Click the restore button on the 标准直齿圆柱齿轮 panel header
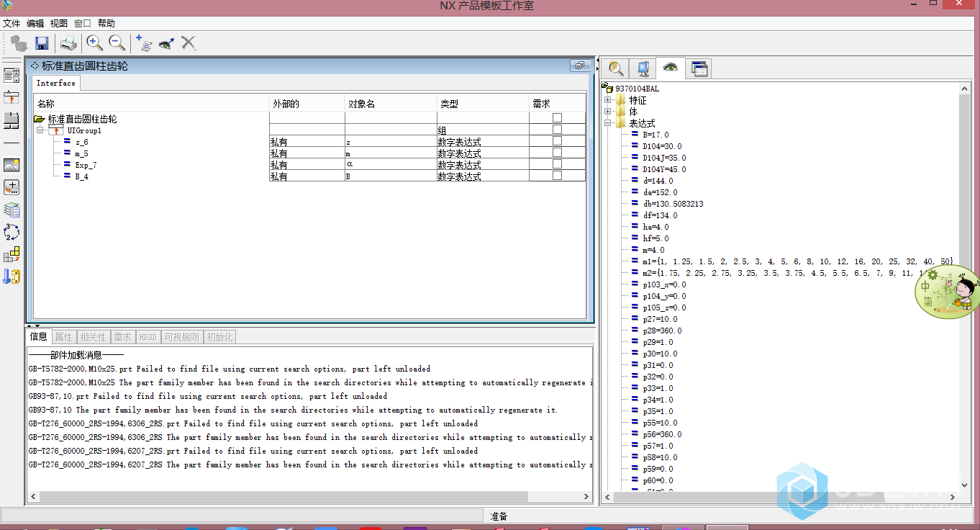The width and height of the screenshot is (980, 530). [580, 66]
